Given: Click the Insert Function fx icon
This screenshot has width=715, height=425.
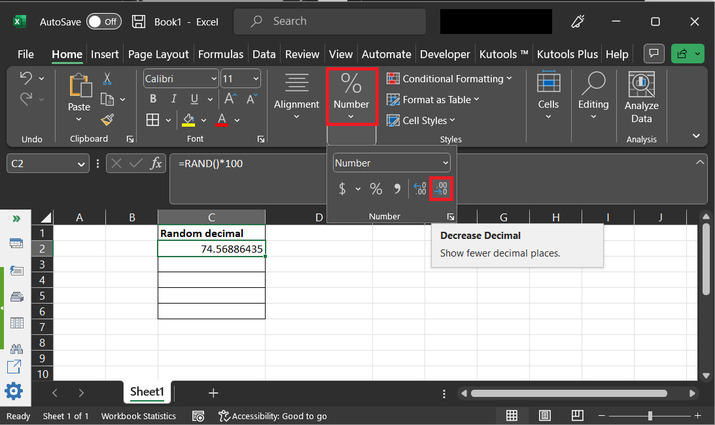Looking at the screenshot, I should tap(156, 164).
